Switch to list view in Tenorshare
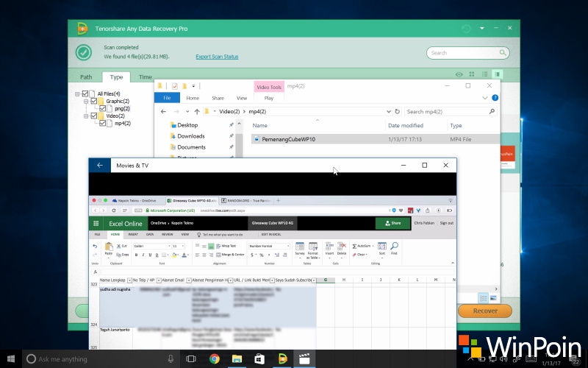This screenshot has width=588, height=368. (x=484, y=74)
